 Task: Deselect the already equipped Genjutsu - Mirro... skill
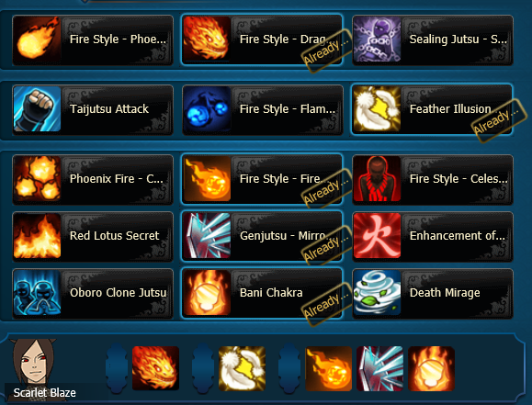click(262, 236)
